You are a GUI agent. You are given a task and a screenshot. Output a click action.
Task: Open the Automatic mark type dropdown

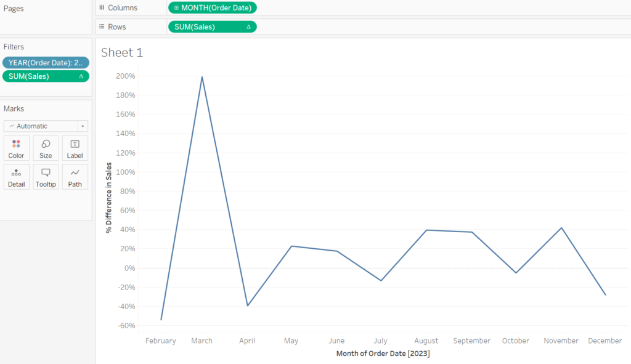46,126
